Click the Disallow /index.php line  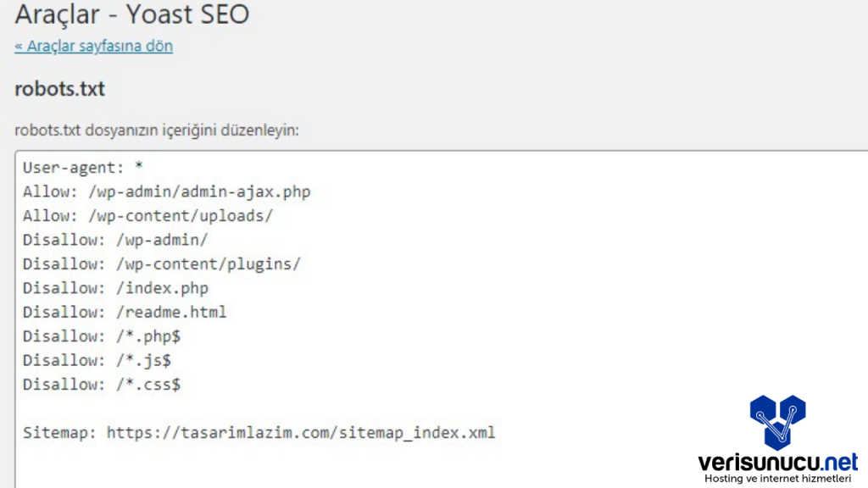pyautogui.click(x=115, y=288)
